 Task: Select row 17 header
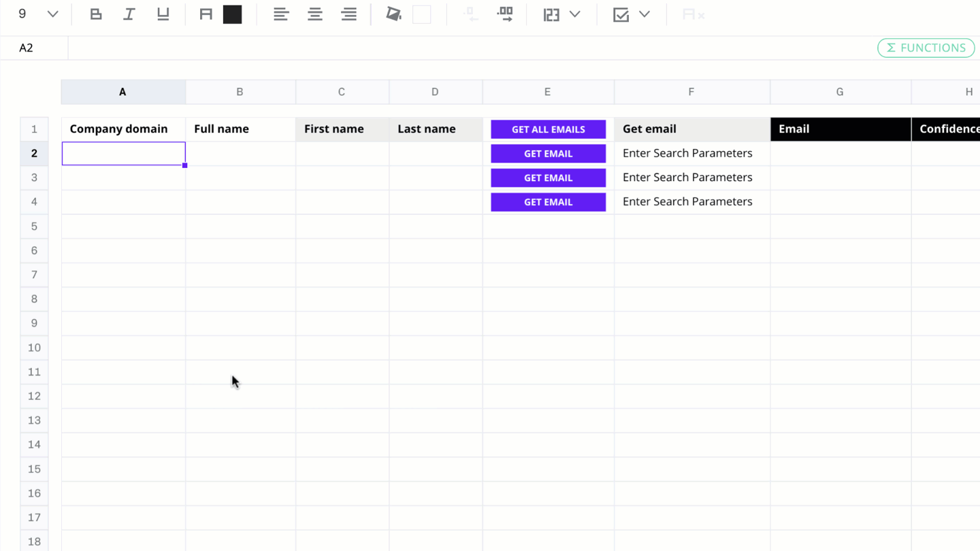coord(34,518)
